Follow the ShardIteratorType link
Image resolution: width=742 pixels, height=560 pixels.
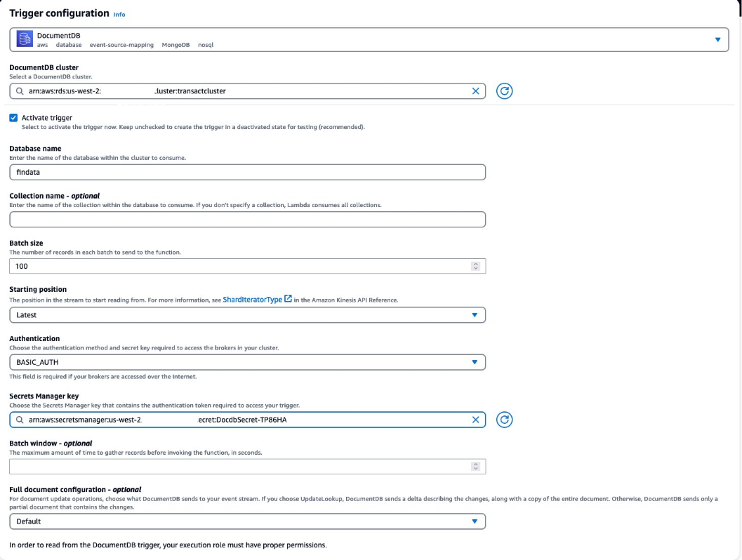tap(252, 300)
